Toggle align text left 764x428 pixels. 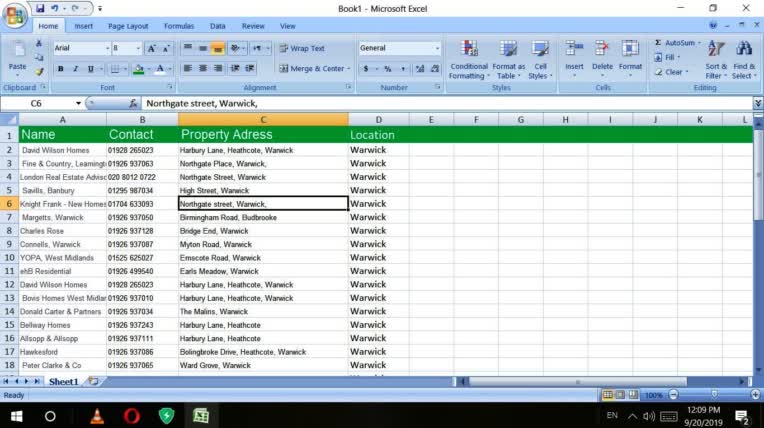pyautogui.click(x=188, y=68)
